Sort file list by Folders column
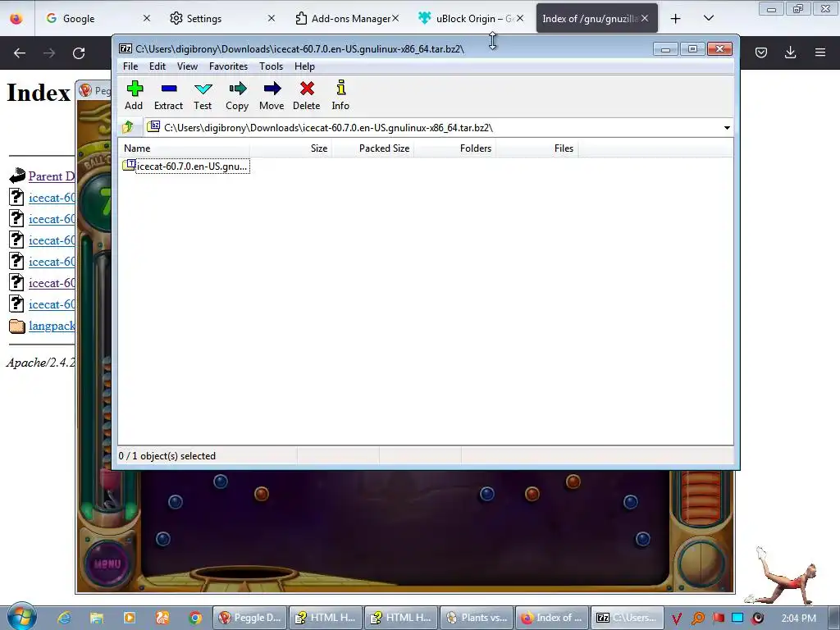Image resolution: width=840 pixels, height=630 pixels. click(x=454, y=148)
